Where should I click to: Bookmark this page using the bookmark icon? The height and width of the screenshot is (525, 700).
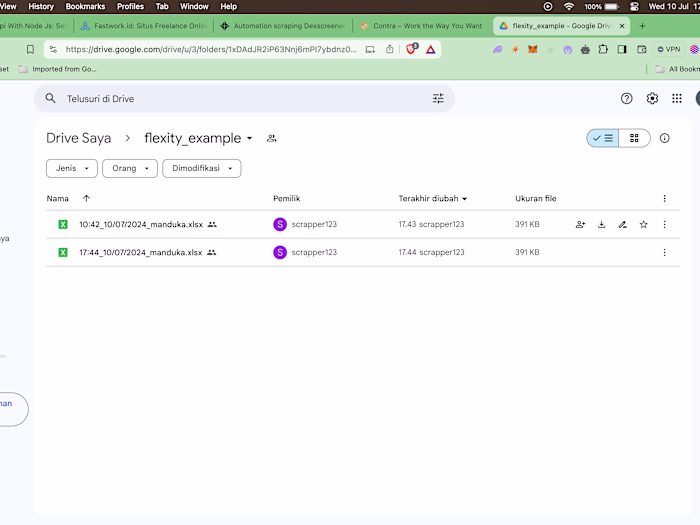point(30,50)
